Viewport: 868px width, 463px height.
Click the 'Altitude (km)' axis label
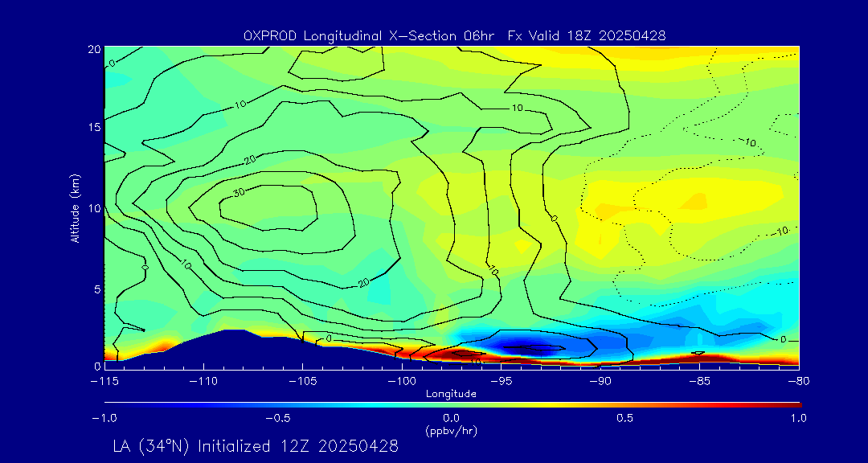click(x=75, y=207)
